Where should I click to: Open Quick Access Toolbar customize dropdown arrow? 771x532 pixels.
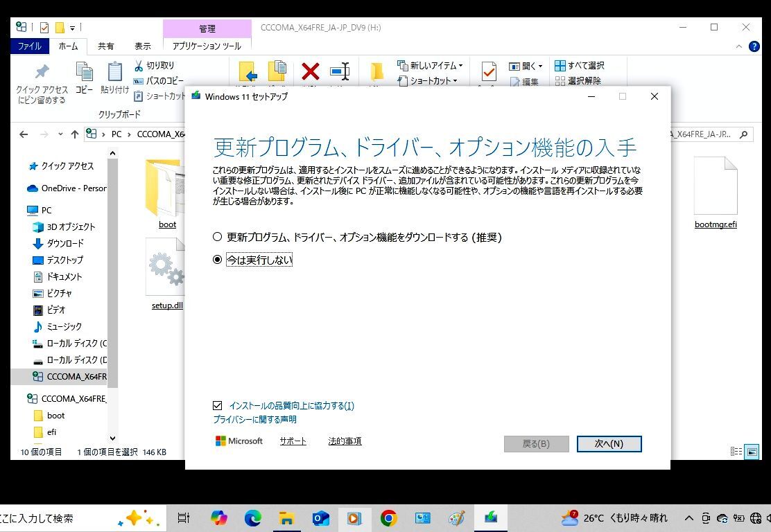72,28
